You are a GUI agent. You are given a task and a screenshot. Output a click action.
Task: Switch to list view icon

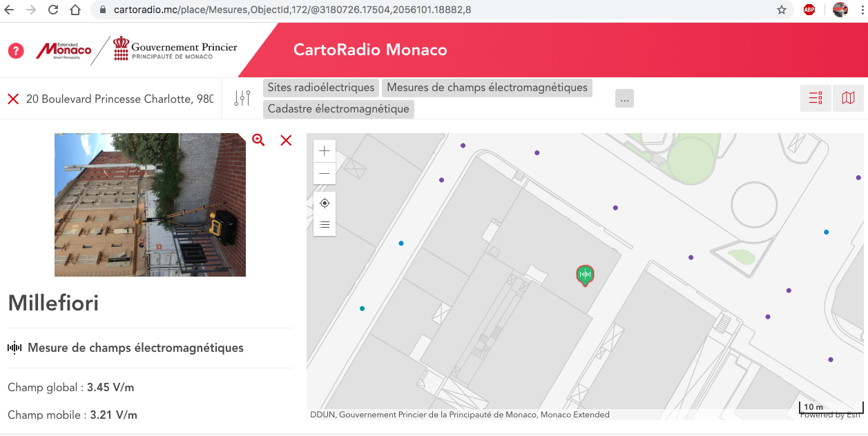coord(816,98)
